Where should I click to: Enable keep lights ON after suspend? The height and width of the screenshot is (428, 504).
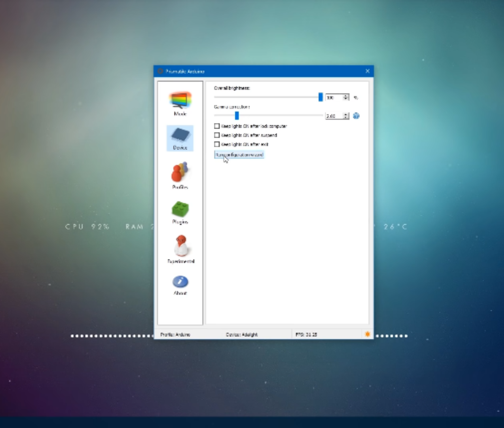pyautogui.click(x=217, y=135)
